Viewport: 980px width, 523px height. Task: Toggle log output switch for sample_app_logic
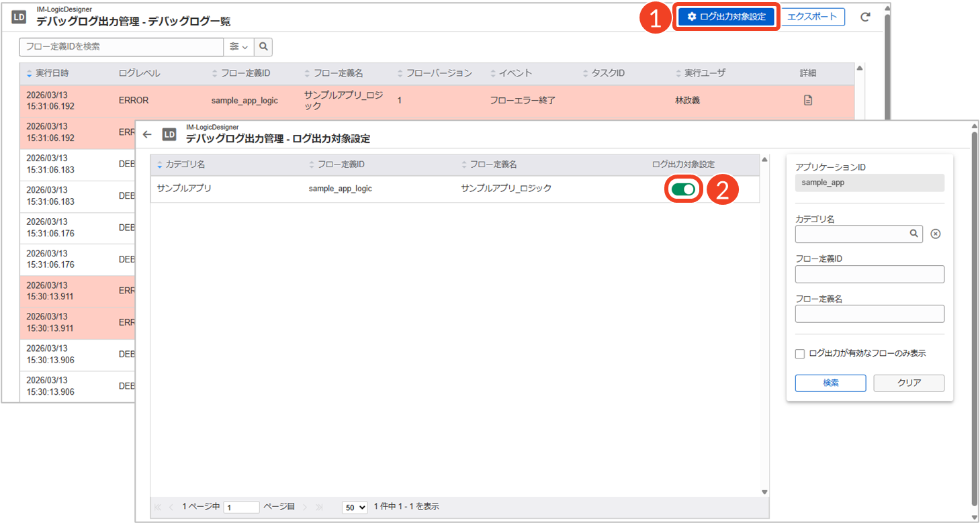(x=683, y=189)
